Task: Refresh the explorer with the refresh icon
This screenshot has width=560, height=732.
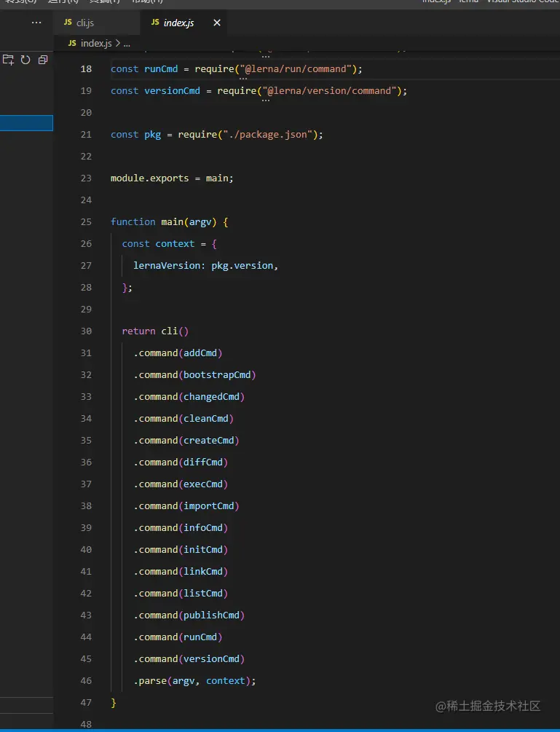Action: click(25, 60)
